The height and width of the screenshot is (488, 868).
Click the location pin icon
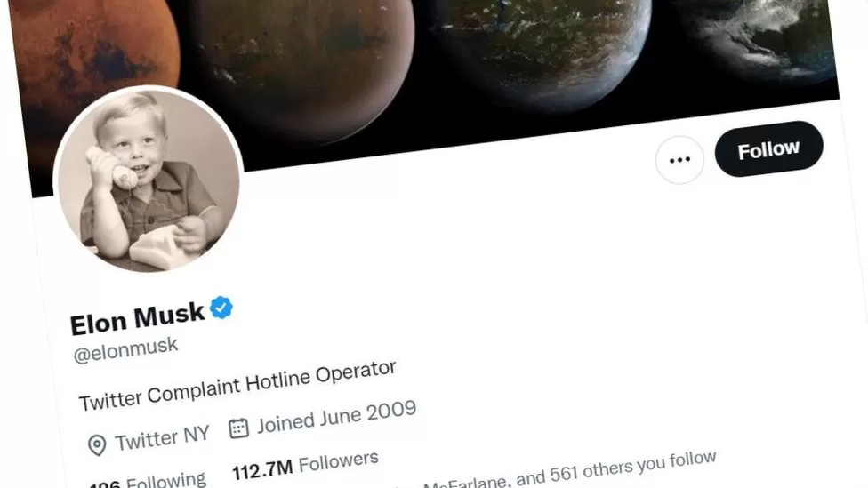97,444
